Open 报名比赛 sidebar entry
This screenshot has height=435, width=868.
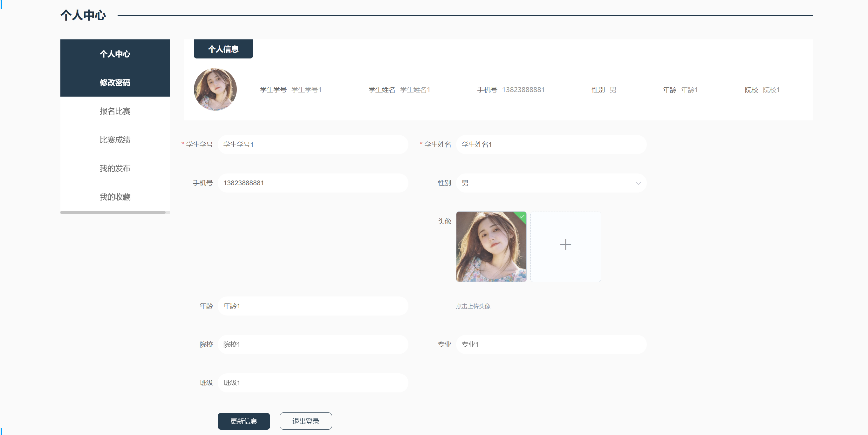(x=115, y=111)
